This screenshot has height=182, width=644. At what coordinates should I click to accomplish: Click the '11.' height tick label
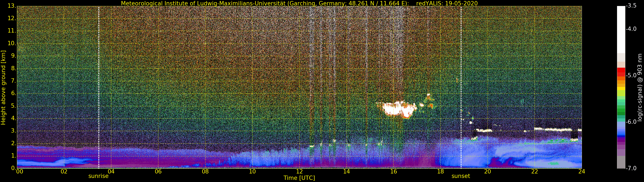pyautogui.click(x=12, y=31)
